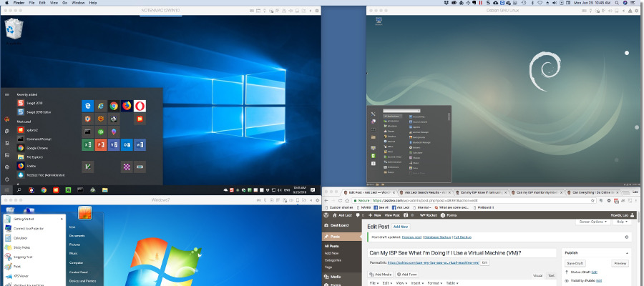Open the Excel tile in Windows 10 Start
The image size is (644, 286).
[87, 145]
